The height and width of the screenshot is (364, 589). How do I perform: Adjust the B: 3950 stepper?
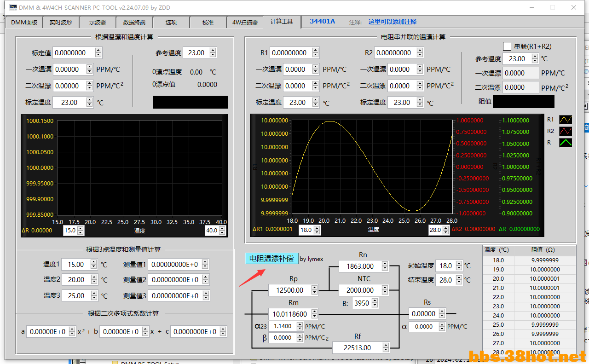click(375, 303)
